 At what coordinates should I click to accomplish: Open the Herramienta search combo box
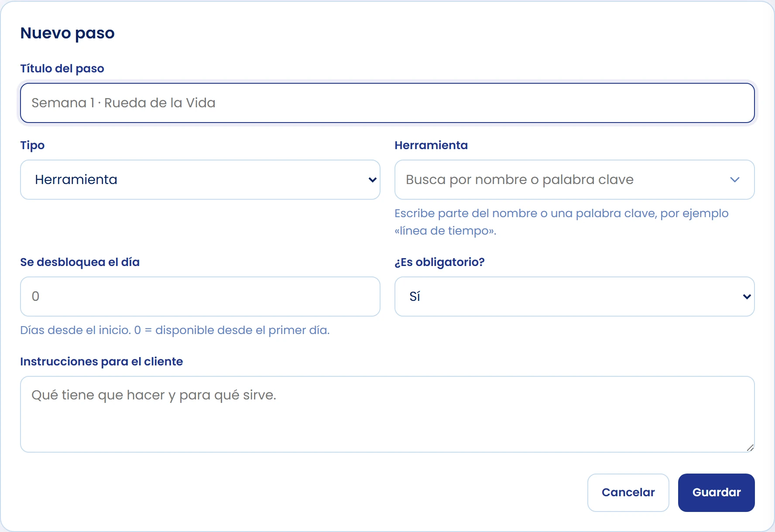[x=574, y=180]
